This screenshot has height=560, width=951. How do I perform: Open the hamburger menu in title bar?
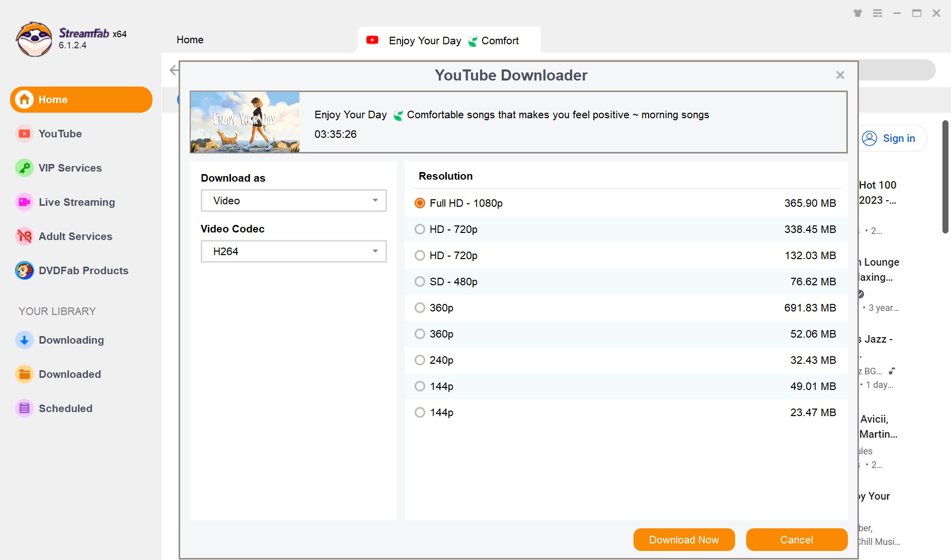(x=878, y=13)
